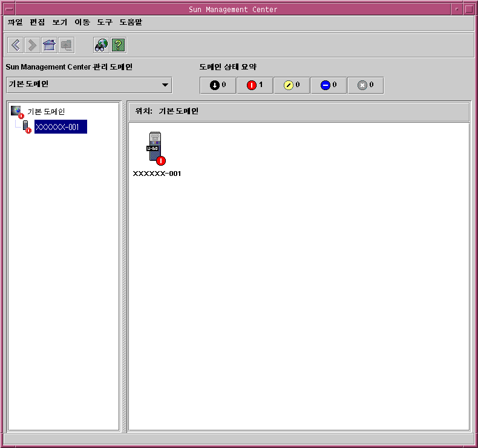
Task: Maximize the Sun Management Center window
Action: [469, 9]
